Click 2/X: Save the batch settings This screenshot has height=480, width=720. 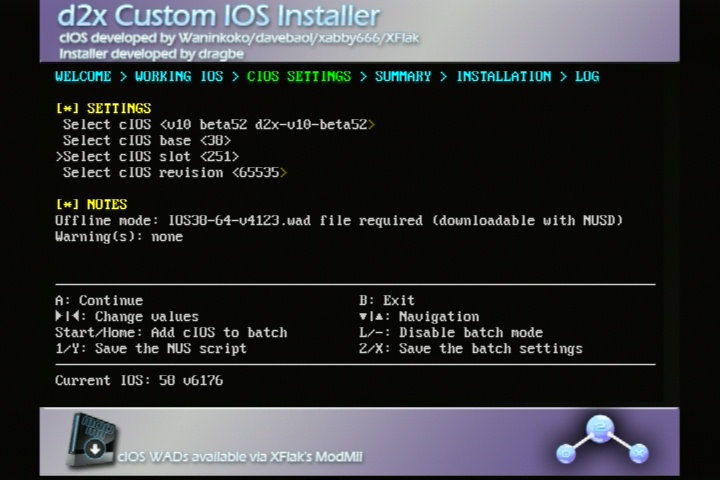[471, 349]
